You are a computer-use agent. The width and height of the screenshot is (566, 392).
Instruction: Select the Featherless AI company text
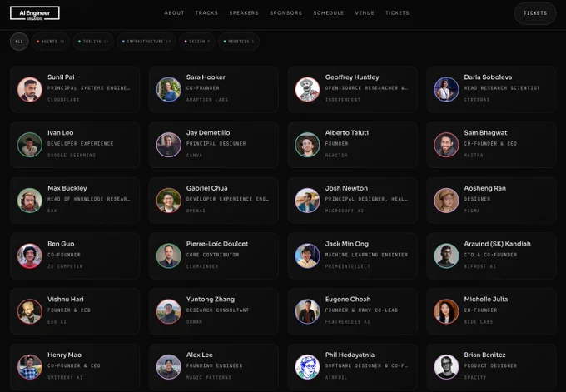click(347, 321)
